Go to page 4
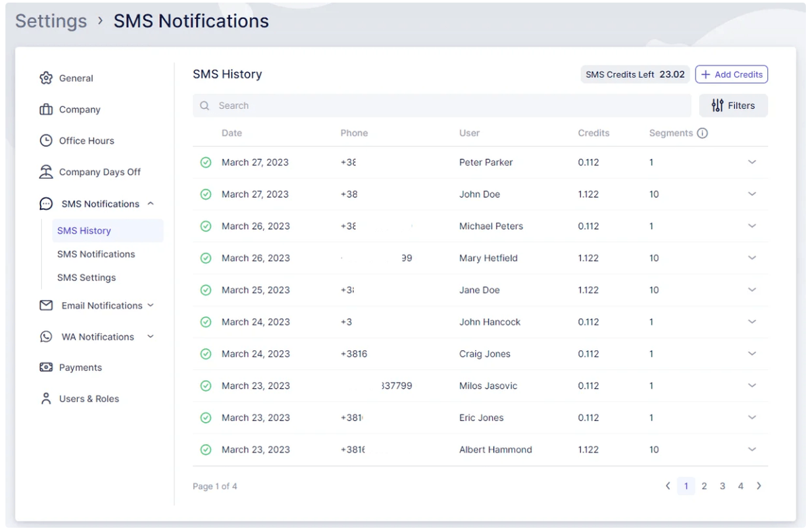This screenshot has width=812, height=531. pyautogui.click(x=741, y=486)
